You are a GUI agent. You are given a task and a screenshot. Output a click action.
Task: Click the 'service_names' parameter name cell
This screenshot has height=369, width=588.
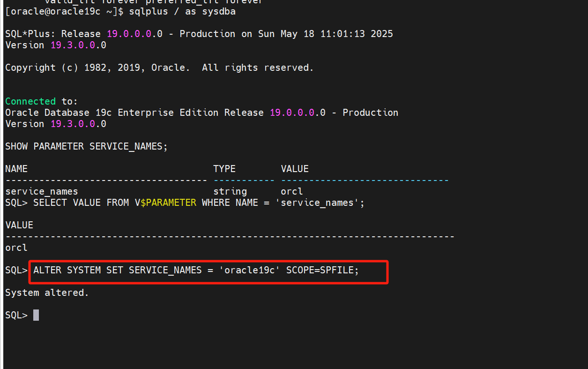pyautogui.click(x=42, y=191)
